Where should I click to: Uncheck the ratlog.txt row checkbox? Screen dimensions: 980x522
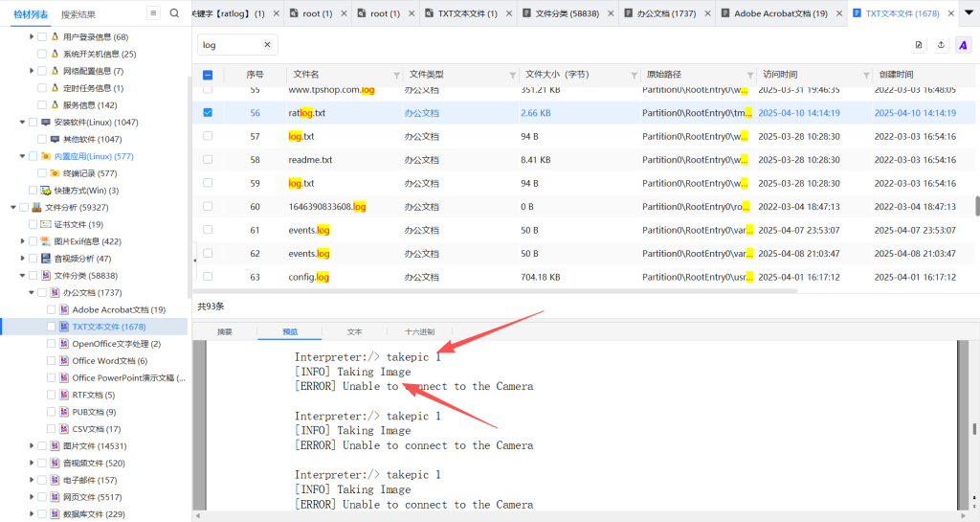click(208, 112)
